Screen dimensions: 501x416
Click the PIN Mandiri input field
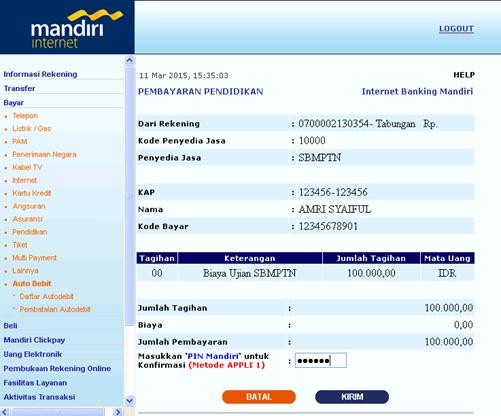click(321, 360)
